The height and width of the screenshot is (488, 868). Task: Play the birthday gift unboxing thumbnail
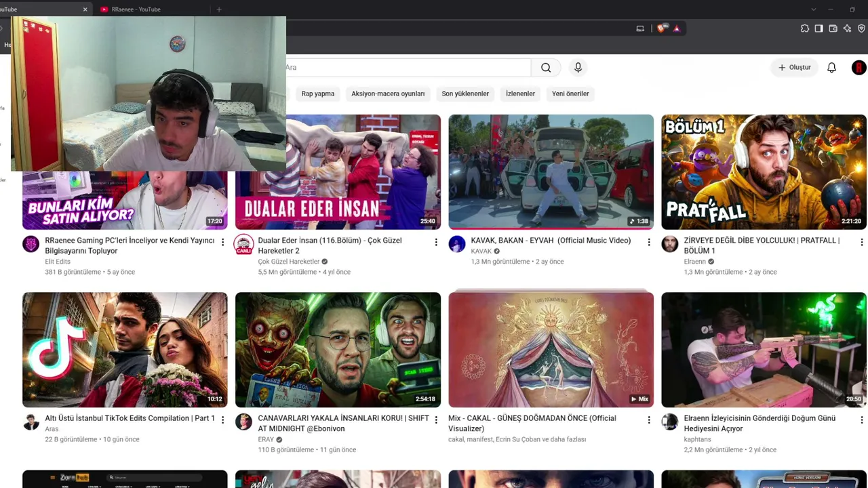pyautogui.click(x=764, y=350)
